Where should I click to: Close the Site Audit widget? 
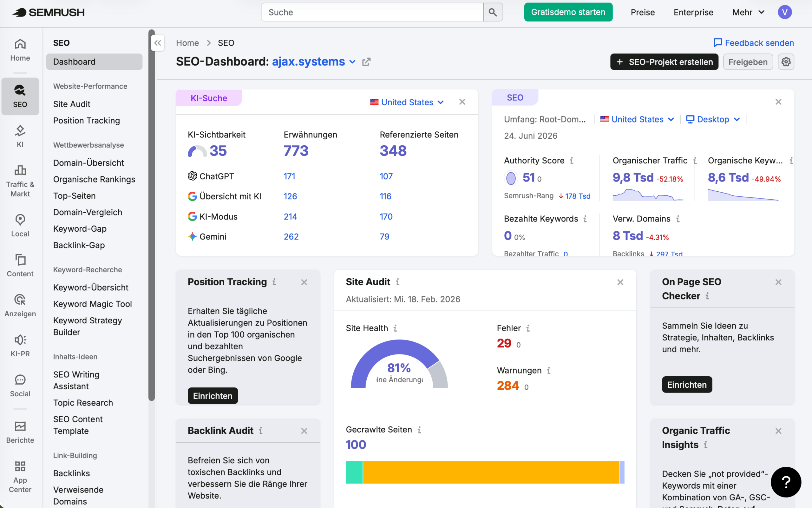[620, 282]
